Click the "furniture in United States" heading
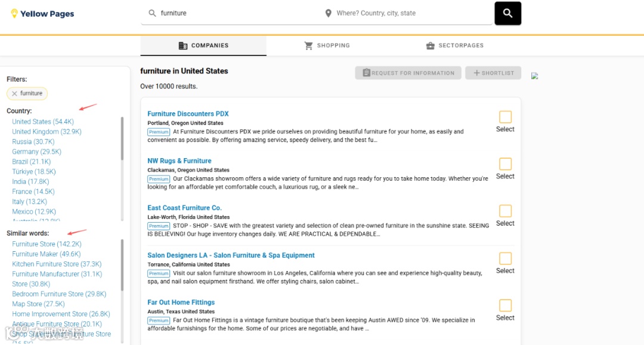The width and height of the screenshot is (644, 345). [x=184, y=71]
